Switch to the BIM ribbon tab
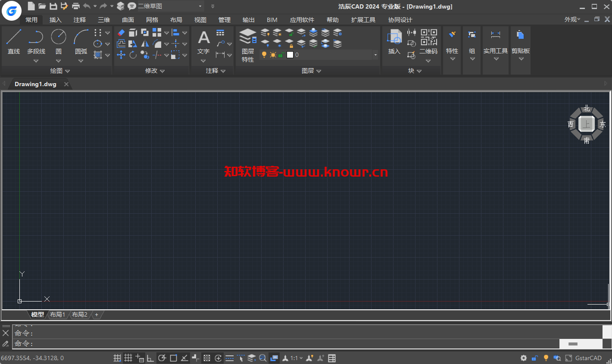Screen dimensions: 612x364 point(272,20)
